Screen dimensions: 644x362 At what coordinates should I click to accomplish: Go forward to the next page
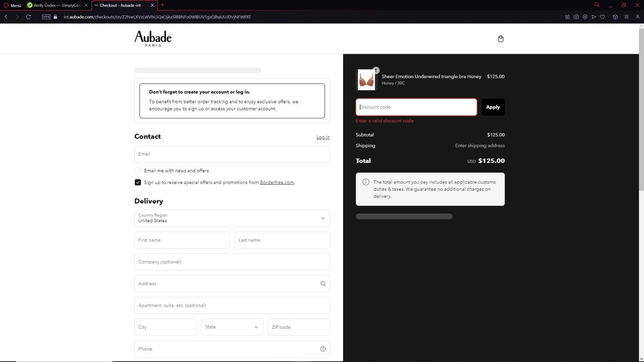pyautogui.click(x=17, y=17)
